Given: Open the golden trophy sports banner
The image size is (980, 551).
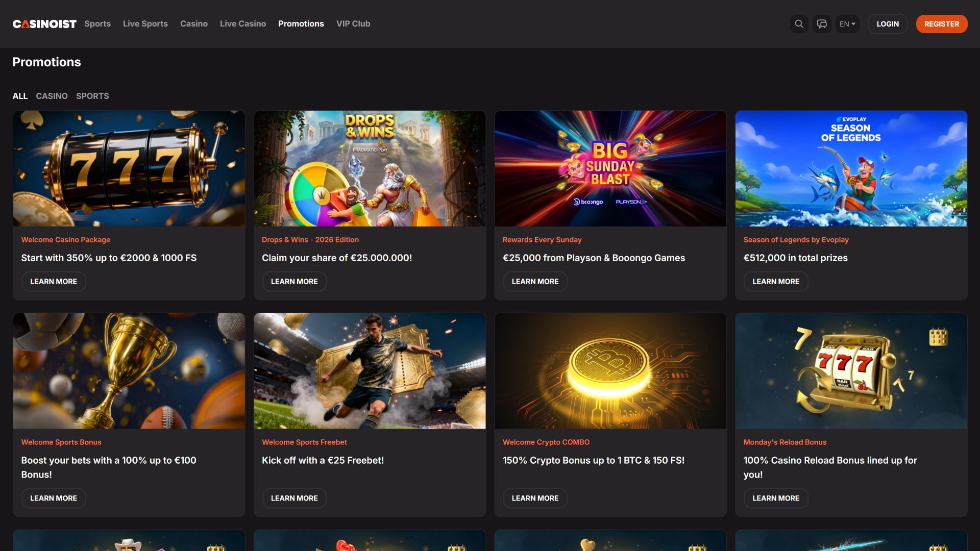Looking at the screenshot, I should (x=129, y=371).
